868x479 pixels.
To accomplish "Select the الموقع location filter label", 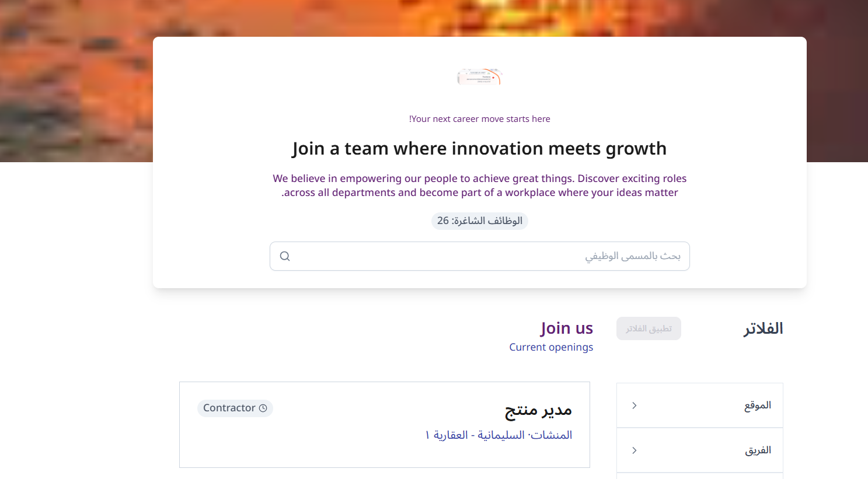I will [x=757, y=405].
